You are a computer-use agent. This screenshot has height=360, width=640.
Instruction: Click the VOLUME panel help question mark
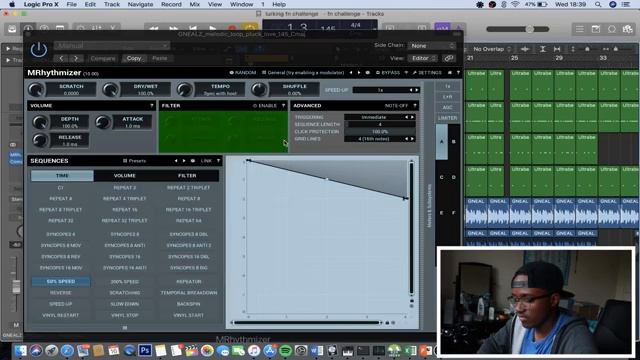tap(152, 106)
